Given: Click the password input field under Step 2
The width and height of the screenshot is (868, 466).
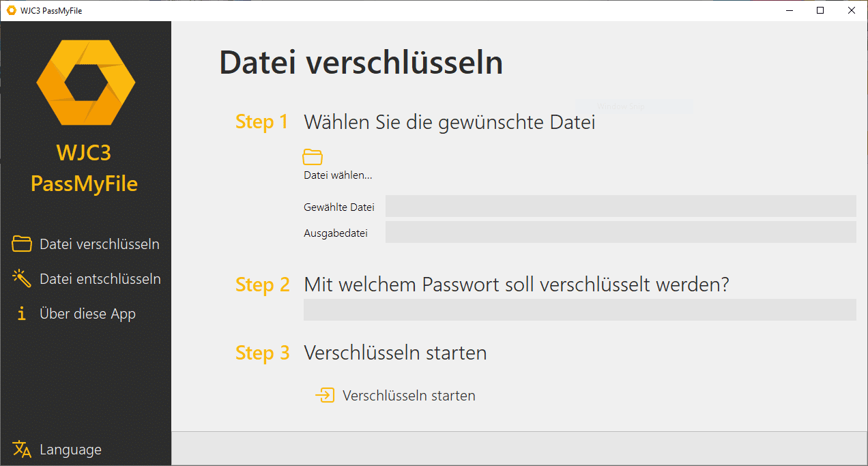Looking at the screenshot, I should coord(580,310).
